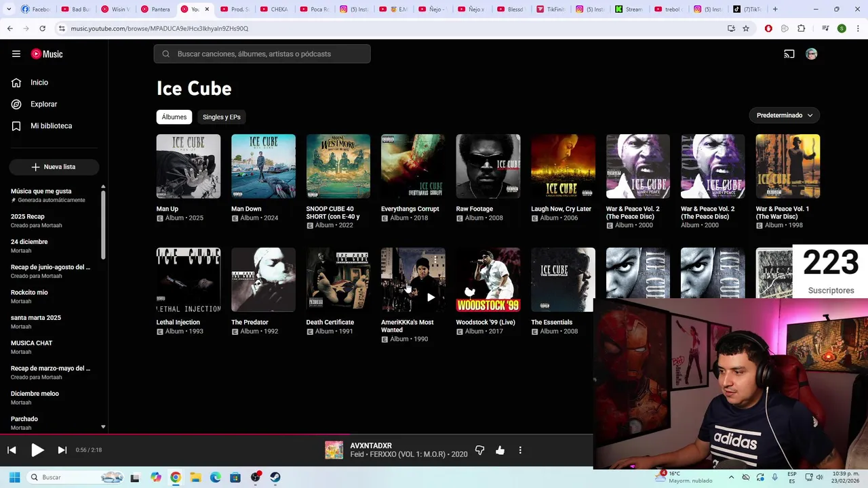The width and height of the screenshot is (868, 488).
Task: Open Everythangs Corrupt album title
Action: pyautogui.click(x=410, y=209)
